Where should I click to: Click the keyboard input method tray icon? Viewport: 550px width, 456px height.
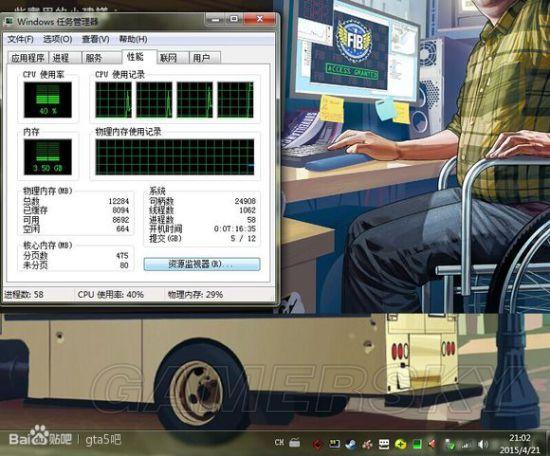[295, 443]
